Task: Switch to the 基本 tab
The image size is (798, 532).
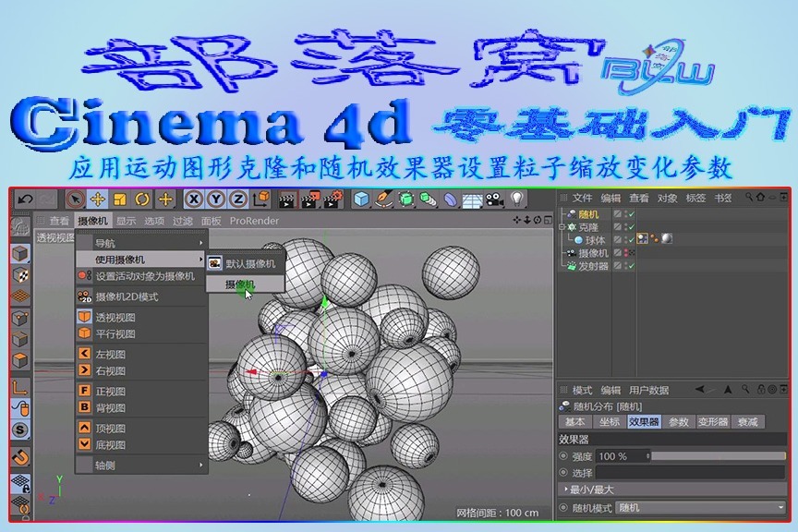Action: (575, 421)
